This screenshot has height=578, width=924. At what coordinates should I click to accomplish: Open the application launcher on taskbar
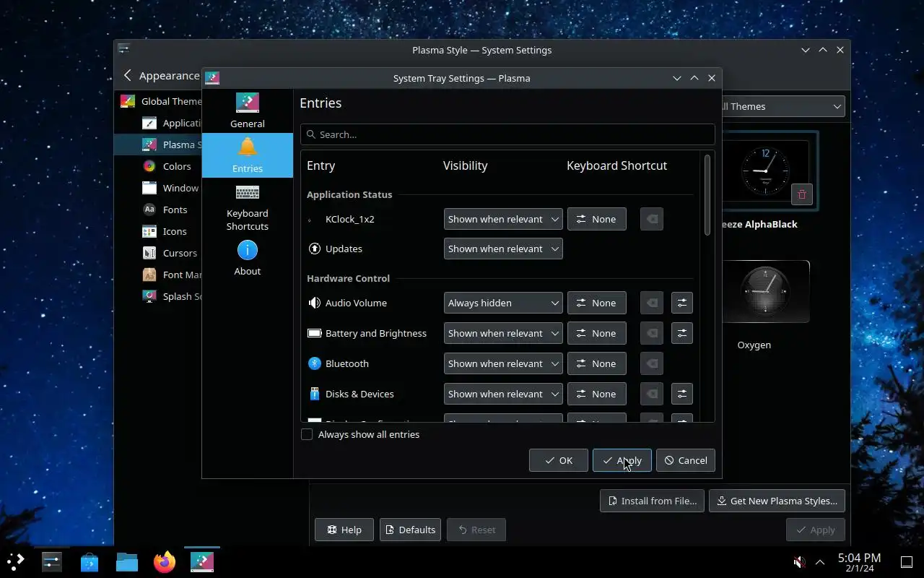click(x=16, y=561)
